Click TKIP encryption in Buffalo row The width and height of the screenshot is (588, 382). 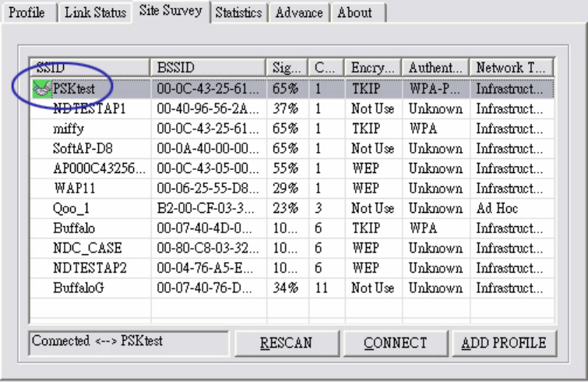click(x=366, y=228)
